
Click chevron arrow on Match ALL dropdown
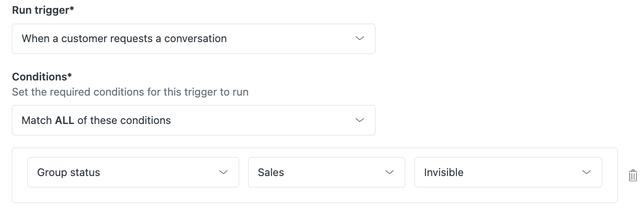[x=359, y=120]
